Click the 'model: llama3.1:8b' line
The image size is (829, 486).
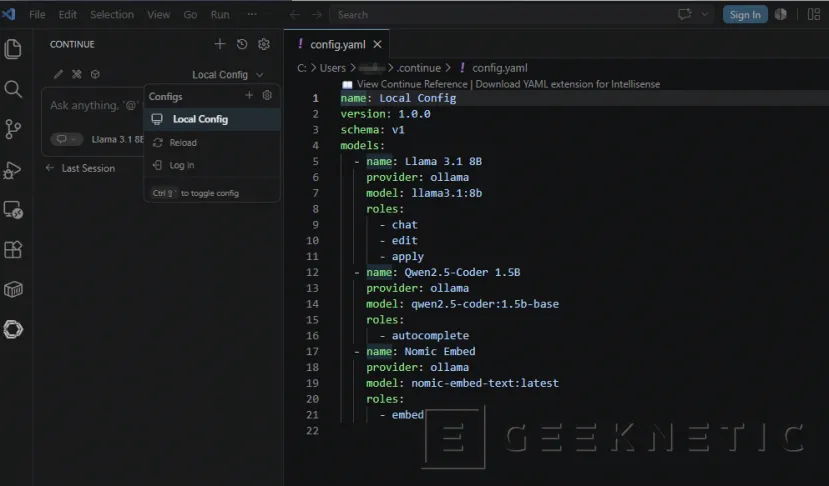click(424, 193)
